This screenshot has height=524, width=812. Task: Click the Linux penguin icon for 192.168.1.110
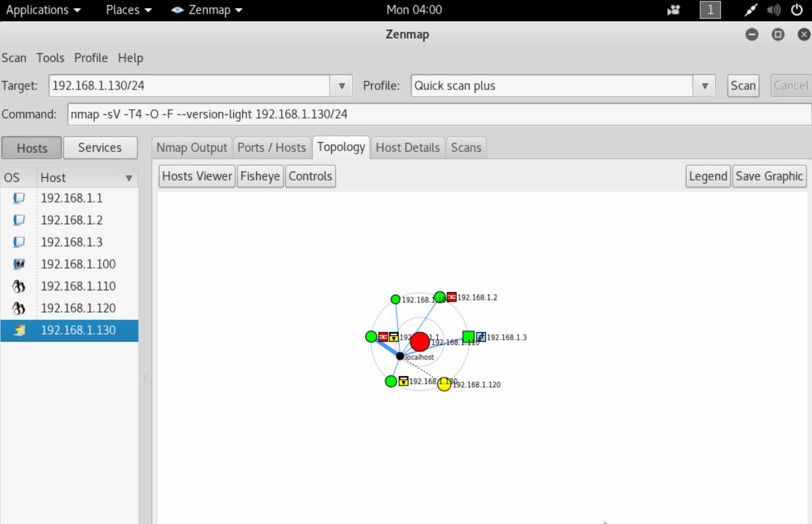point(18,286)
